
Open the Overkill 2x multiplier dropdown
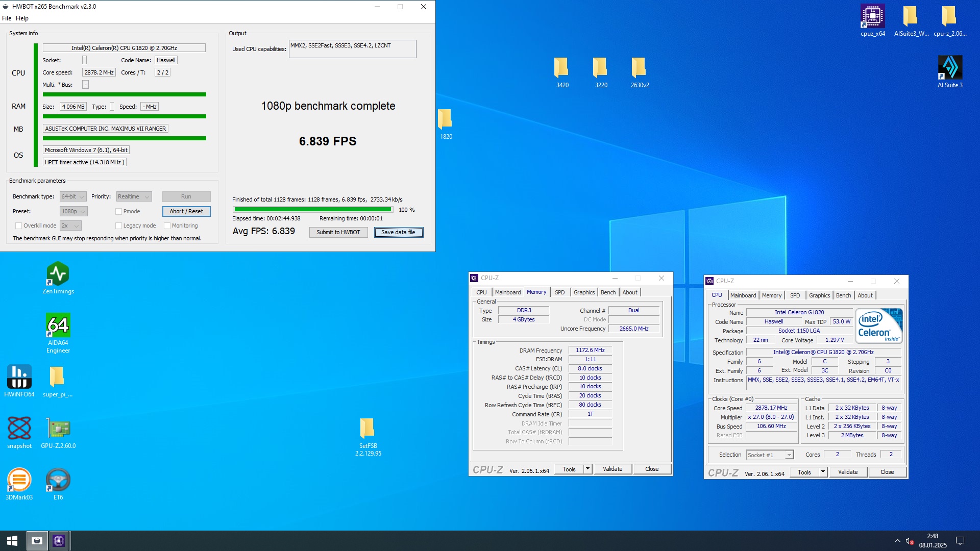pyautogui.click(x=70, y=226)
